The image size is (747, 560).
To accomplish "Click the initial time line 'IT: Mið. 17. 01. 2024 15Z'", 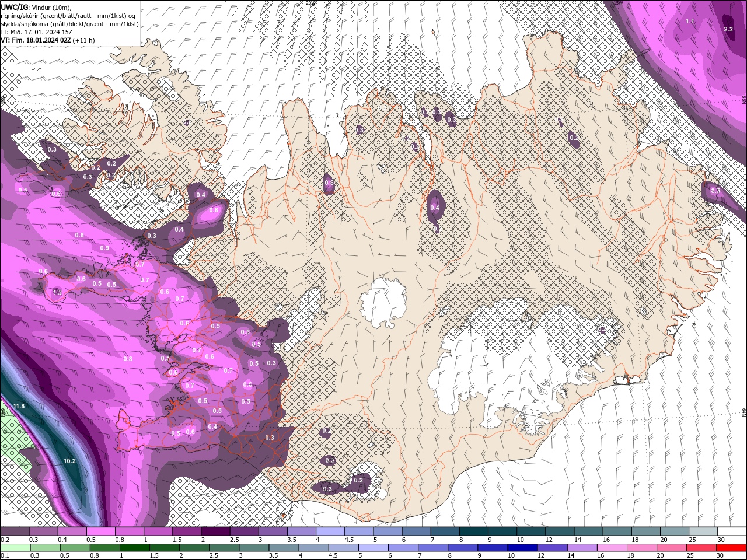I will pos(36,32).
